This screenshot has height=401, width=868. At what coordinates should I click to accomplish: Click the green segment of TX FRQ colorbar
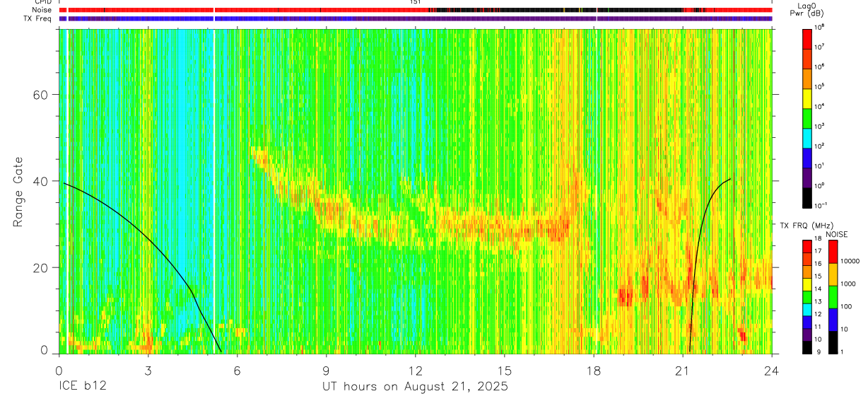(x=807, y=296)
